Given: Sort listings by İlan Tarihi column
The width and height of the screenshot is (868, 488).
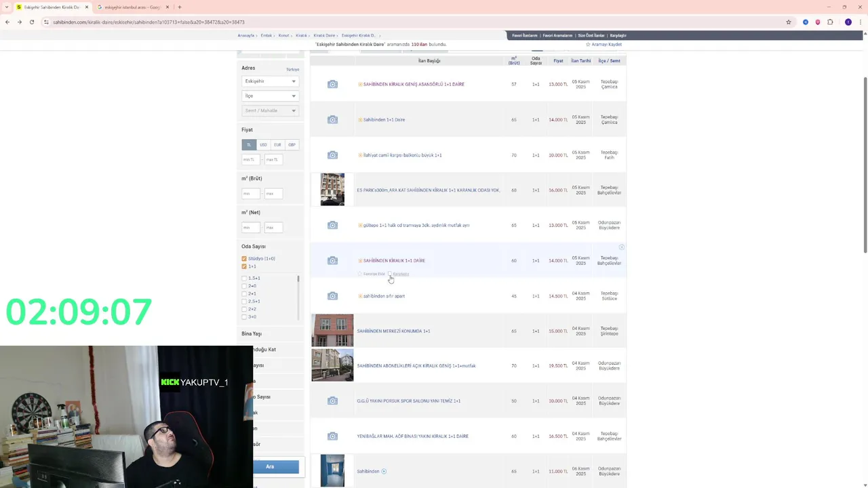Looking at the screenshot, I should [x=580, y=61].
